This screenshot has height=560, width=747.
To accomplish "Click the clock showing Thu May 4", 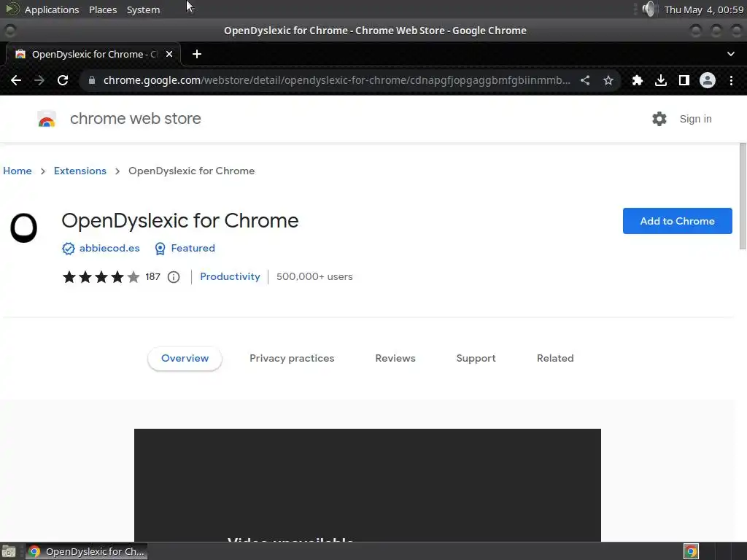I will click(x=704, y=9).
